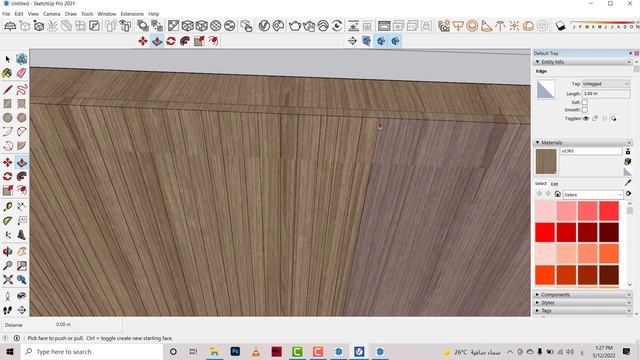This screenshot has width=640, height=360.
Task: Open the Window menu
Action: click(107, 14)
